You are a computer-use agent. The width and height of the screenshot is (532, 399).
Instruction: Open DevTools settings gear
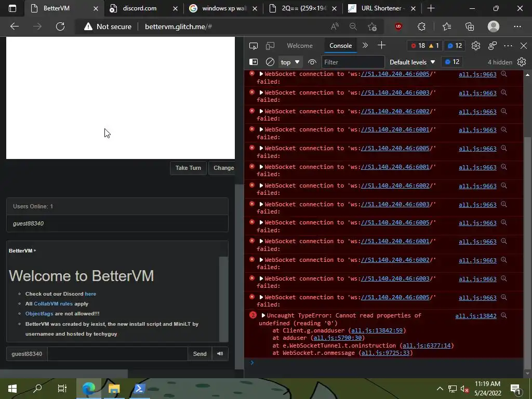coord(476,46)
